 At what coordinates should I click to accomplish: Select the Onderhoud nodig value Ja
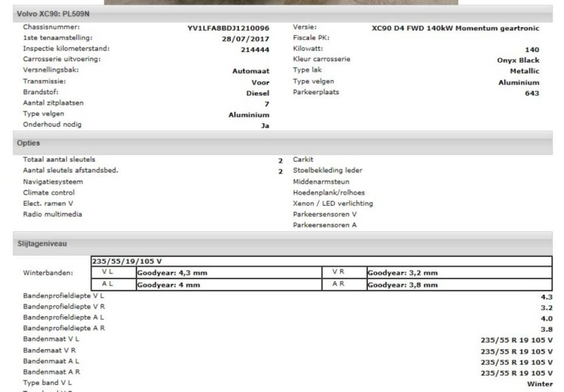click(265, 126)
